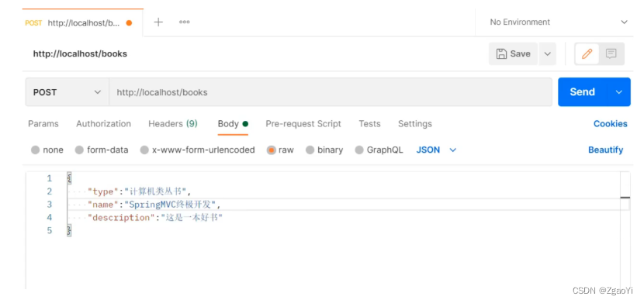Image resolution: width=644 pixels, height=303 pixels.
Task: Click the Beautify link
Action: pyautogui.click(x=605, y=150)
